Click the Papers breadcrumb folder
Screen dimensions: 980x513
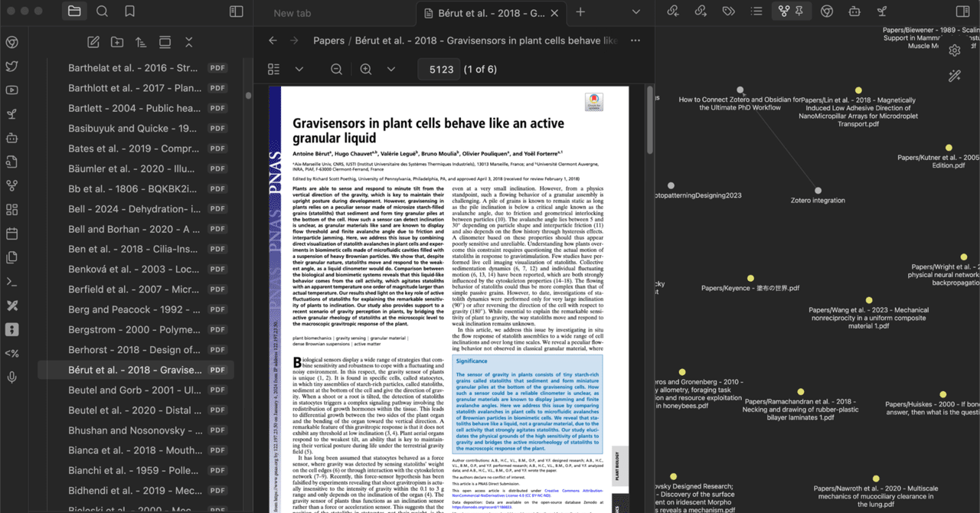pyautogui.click(x=328, y=41)
